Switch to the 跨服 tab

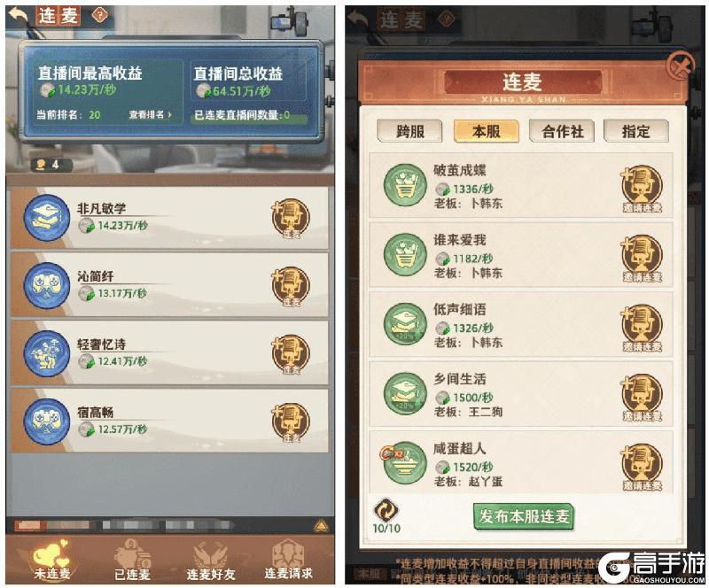(x=409, y=131)
